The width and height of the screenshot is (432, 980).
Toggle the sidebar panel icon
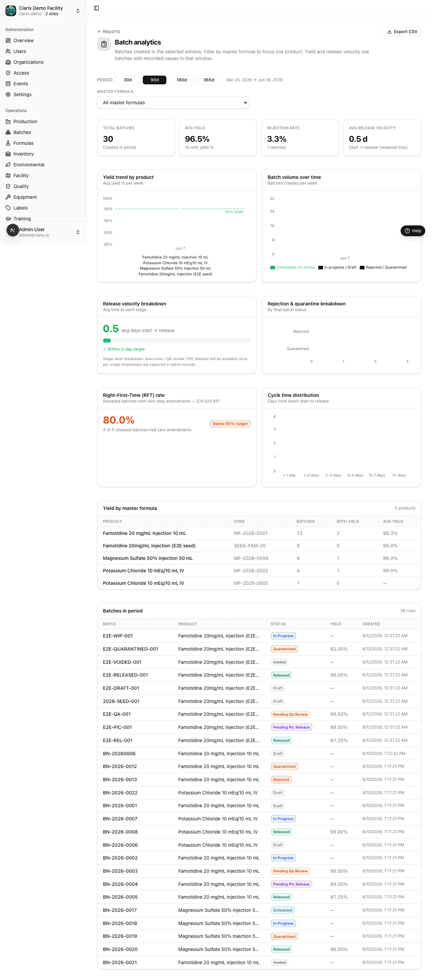[x=97, y=8]
